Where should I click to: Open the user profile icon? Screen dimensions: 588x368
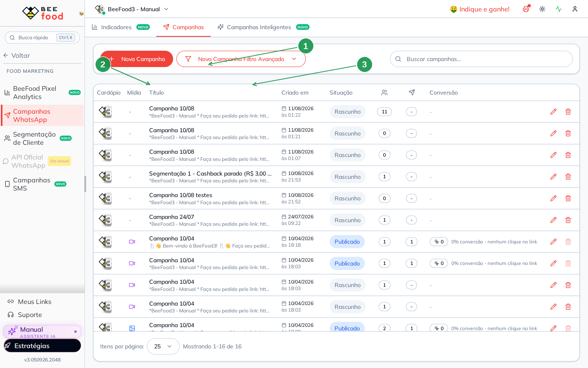[575, 9]
